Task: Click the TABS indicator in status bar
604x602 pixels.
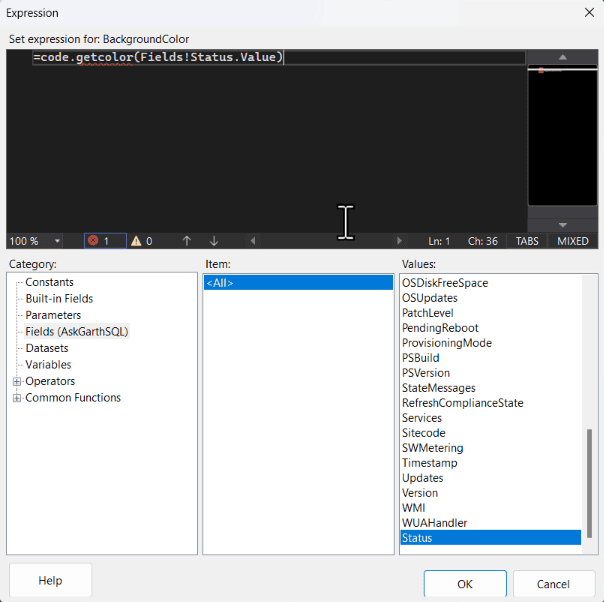Action: tap(527, 241)
